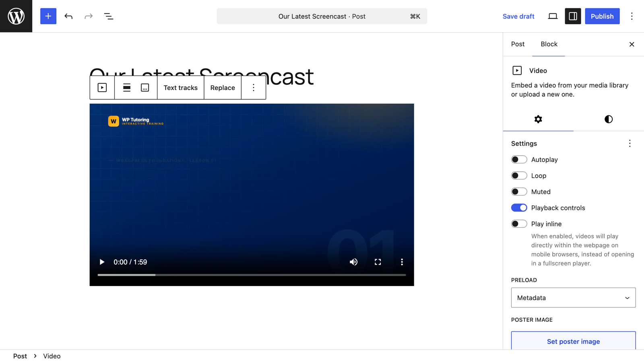Image resolution: width=644 pixels, height=362 pixels.
Task: Enable the Play inline toggle
Action: [519, 224]
